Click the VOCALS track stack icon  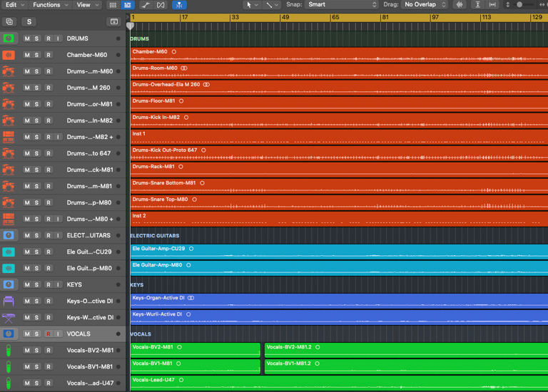click(9, 334)
